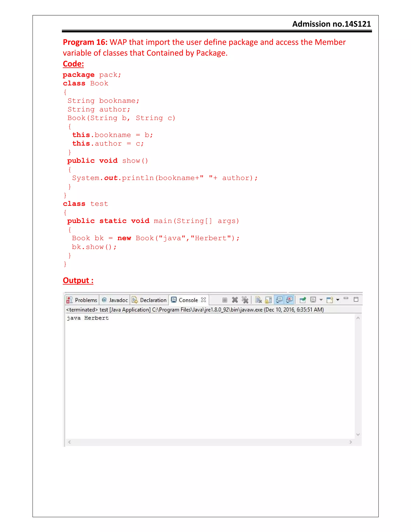Close the Console tab
Screen dimensions: 411x532
(x=203, y=300)
